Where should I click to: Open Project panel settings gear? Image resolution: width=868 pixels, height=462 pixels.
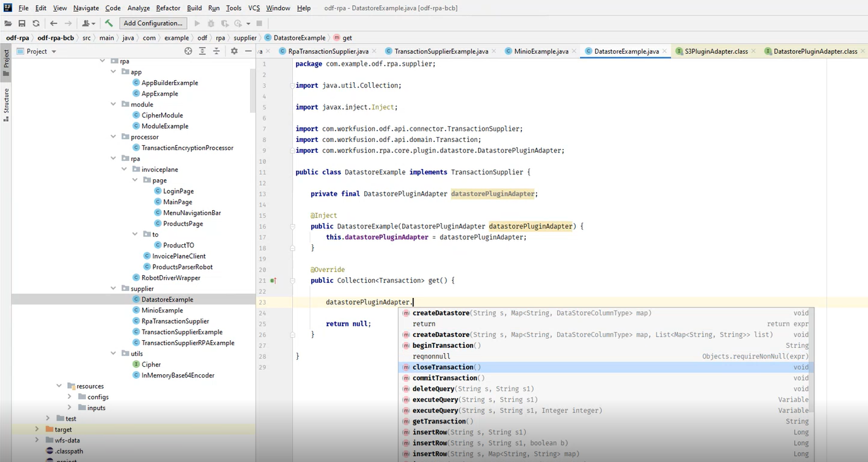(234, 51)
